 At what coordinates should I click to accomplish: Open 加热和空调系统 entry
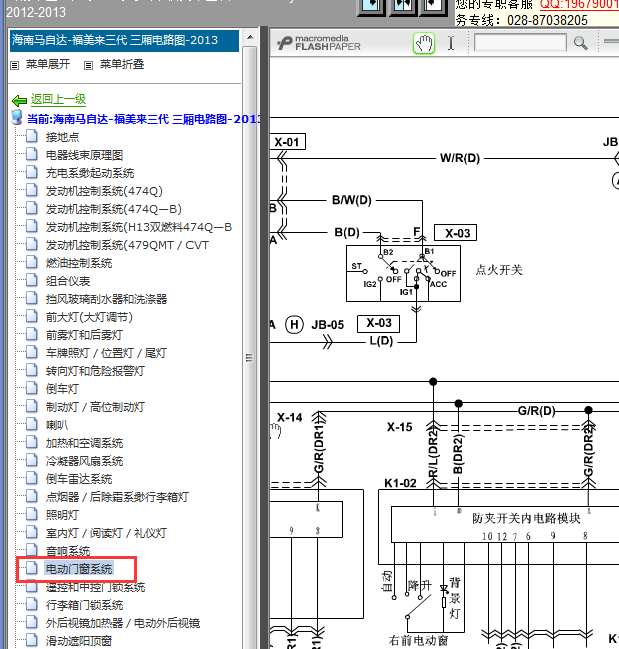[84, 443]
